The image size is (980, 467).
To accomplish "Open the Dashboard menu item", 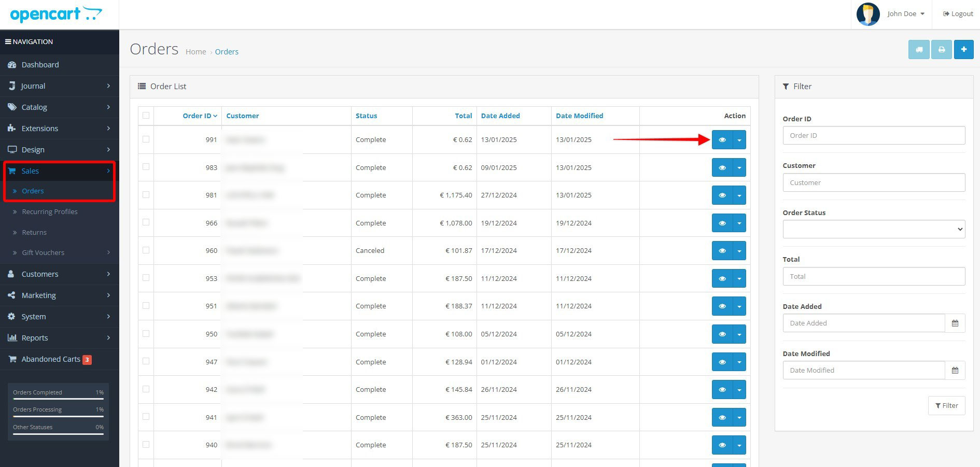I will click(60, 65).
